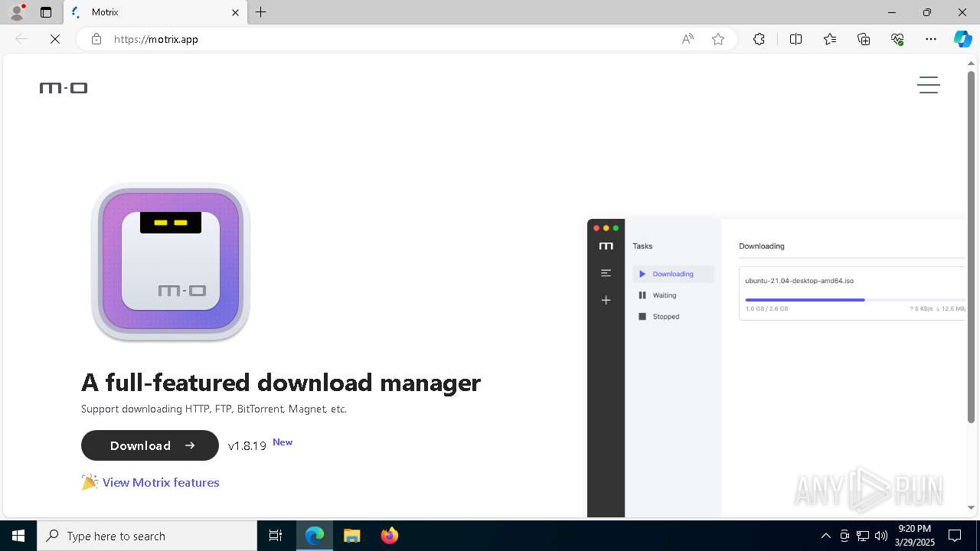Open Collections panel
The width and height of the screenshot is (980, 551).
pos(864,39)
